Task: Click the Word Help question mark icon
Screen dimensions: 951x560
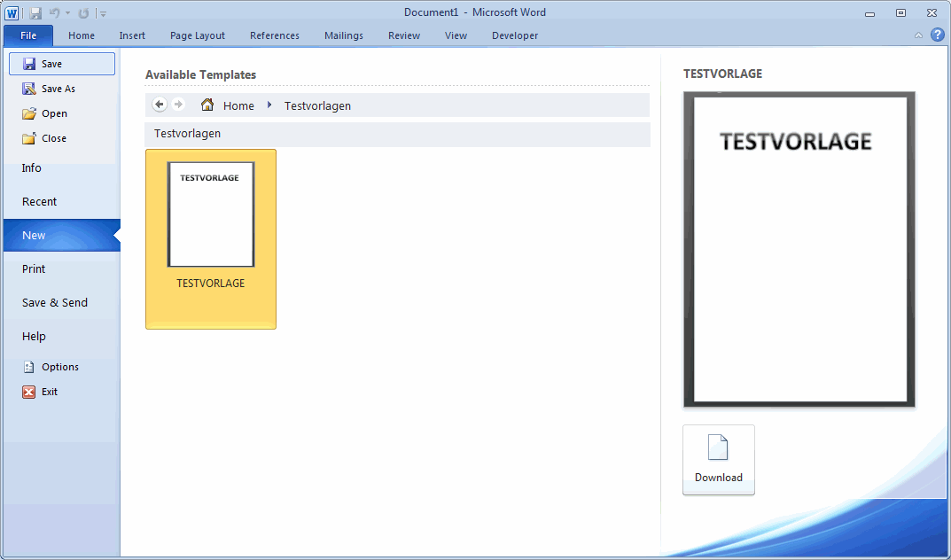Action: [937, 35]
